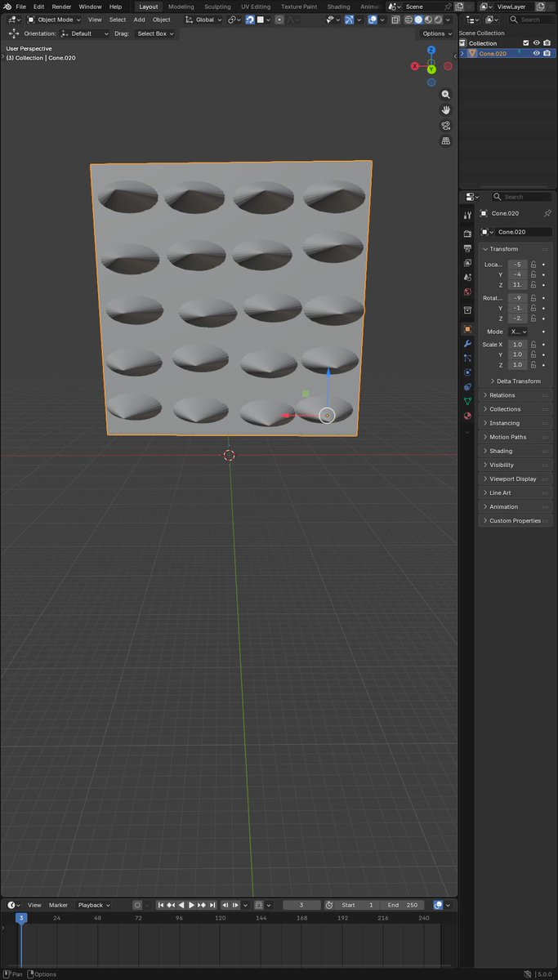Click the red X axis gizmo ball
Viewport: 558px width, 980px height.
coord(415,66)
